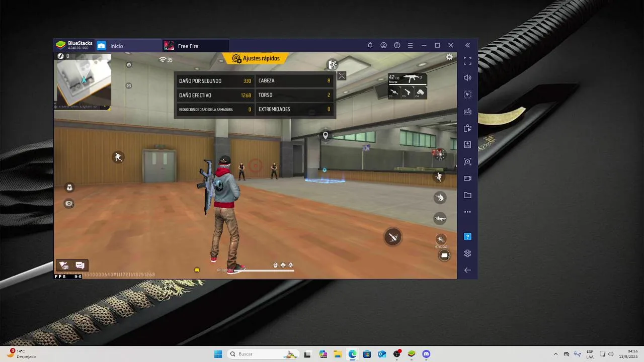The height and width of the screenshot is (362, 644).
Task: Open multi-instance sync operations icon
Action: 467,128
